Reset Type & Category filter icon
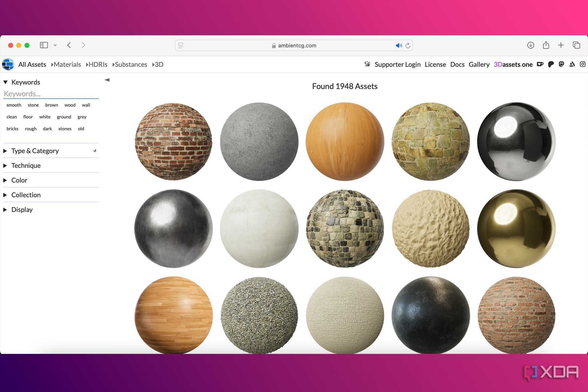The height and width of the screenshot is (392, 588). 95,151
